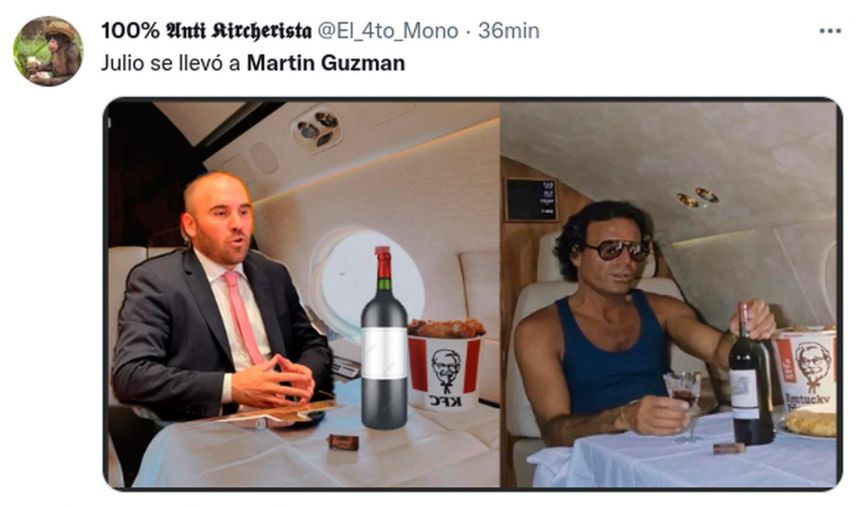Screen dimensions: 862x508
Task: Click the gold ceiling lights in right photo
Action: point(697,197)
